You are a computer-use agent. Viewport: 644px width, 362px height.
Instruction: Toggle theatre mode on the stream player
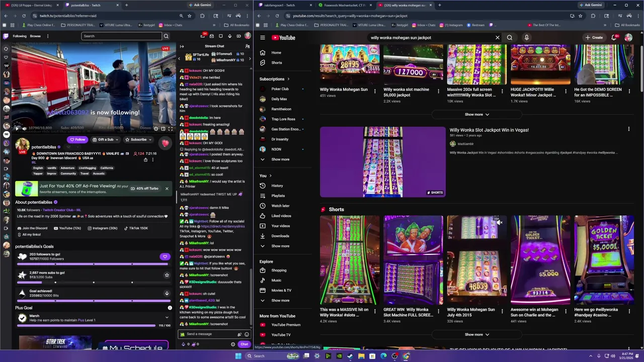(163, 128)
